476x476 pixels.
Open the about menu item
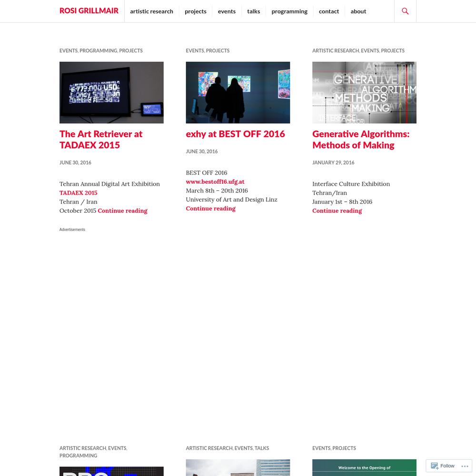[x=358, y=11]
